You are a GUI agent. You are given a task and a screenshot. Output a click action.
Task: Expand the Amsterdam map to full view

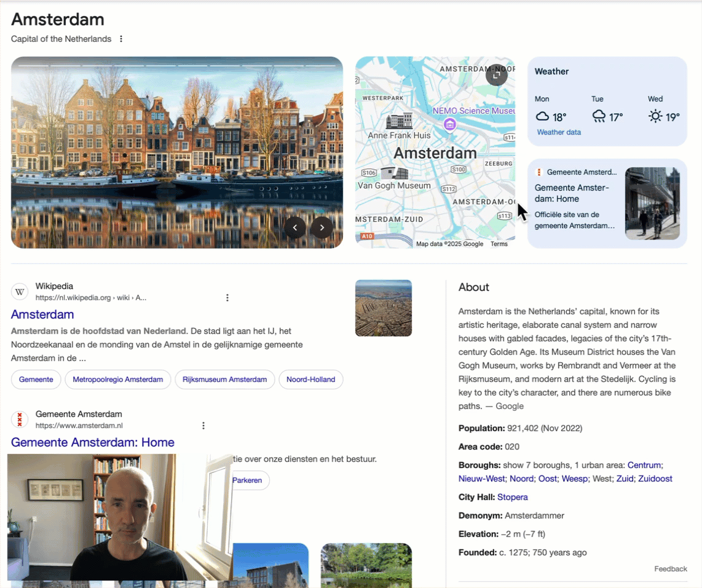497,75
